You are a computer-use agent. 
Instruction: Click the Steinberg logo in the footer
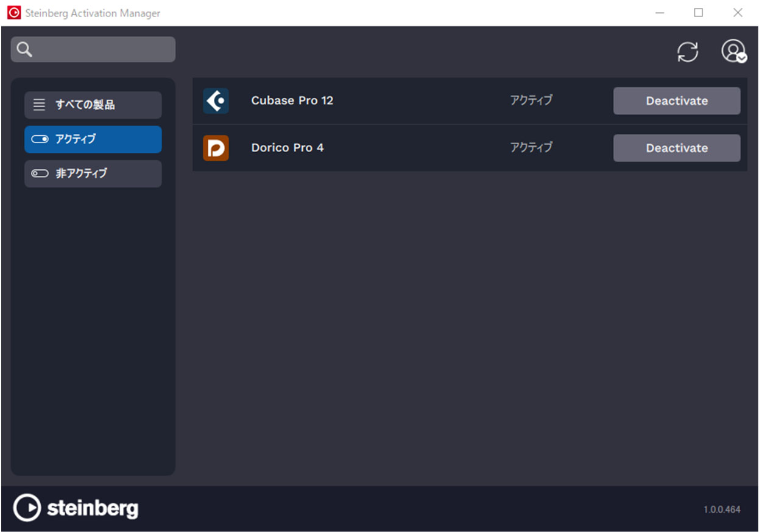pyautogui.click(x=76, y=508)
